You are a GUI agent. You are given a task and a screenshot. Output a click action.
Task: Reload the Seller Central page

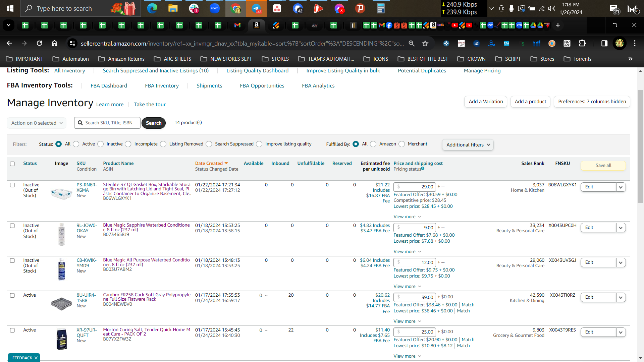(40, 43)
